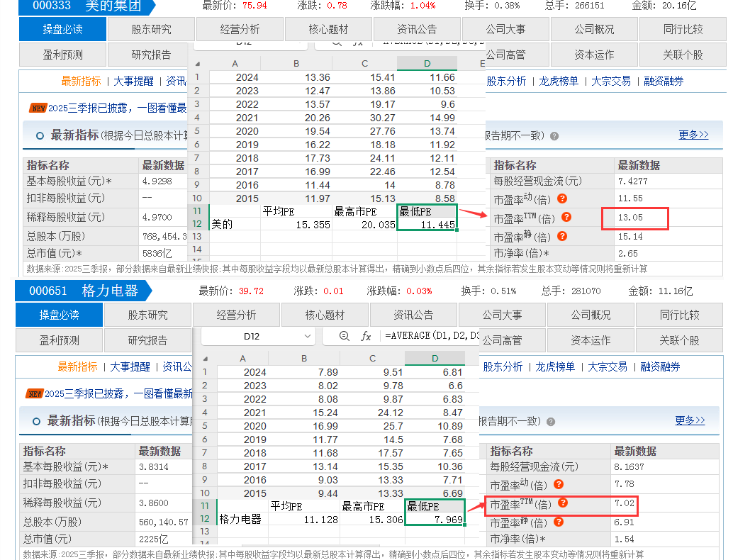Select 同行比较 tab on 美的集团 page
The height and width of the screenshot is (560, 733).
pyautogui.click(x=683, y=30)
